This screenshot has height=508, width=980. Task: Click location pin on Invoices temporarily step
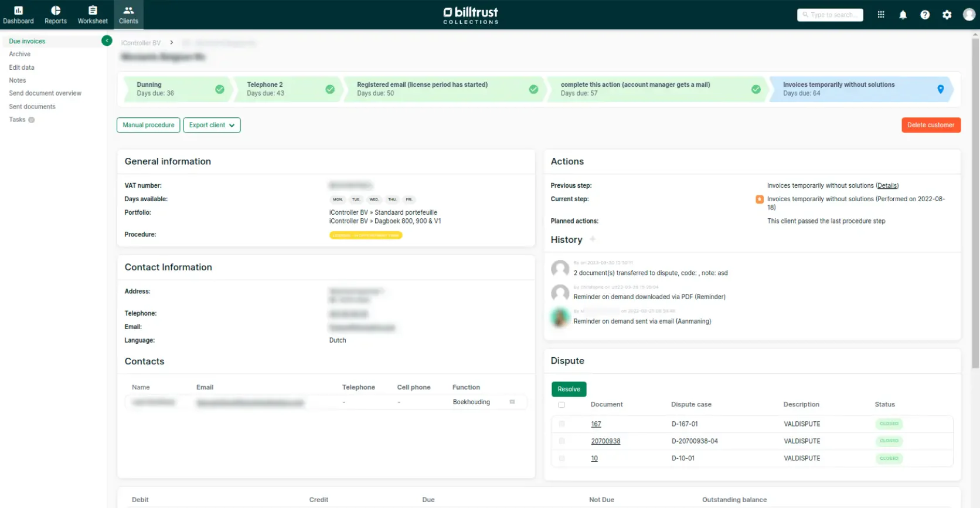[x=941, y=89]
